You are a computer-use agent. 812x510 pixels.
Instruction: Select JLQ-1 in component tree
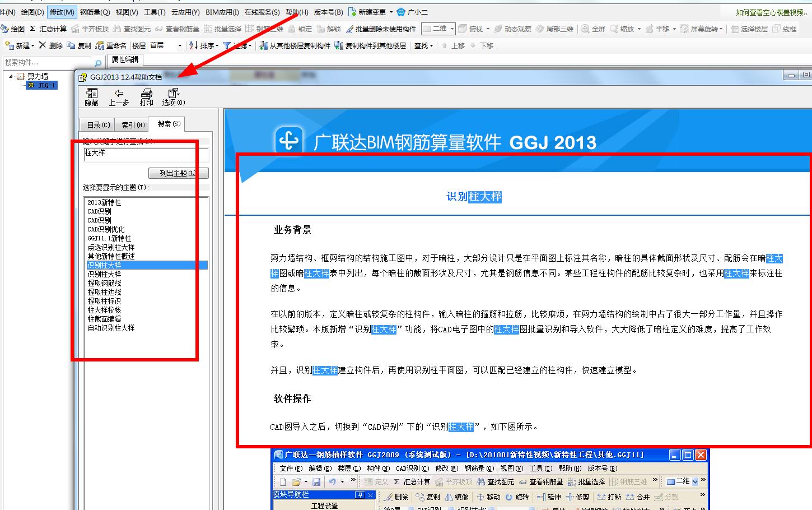[43, 85]
